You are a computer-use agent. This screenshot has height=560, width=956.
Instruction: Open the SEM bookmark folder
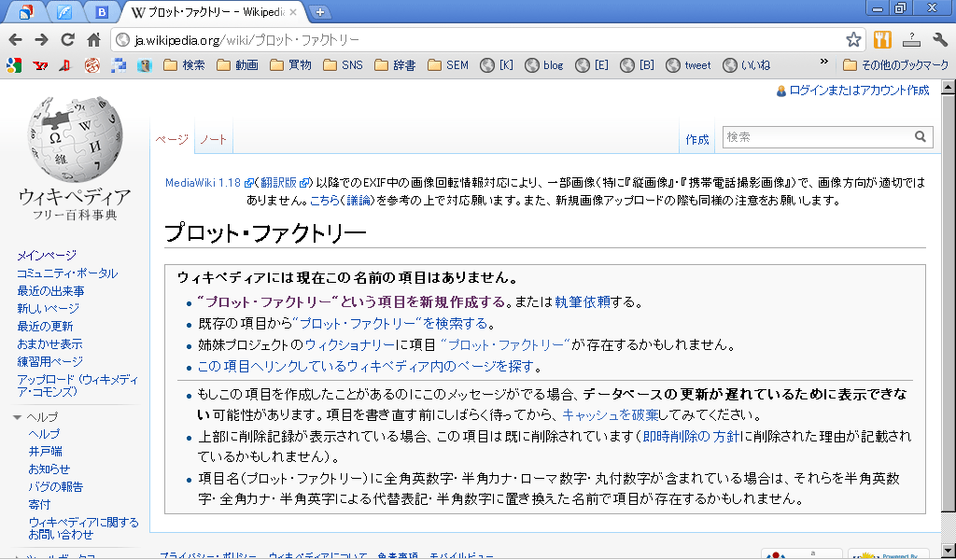[448, 65]
